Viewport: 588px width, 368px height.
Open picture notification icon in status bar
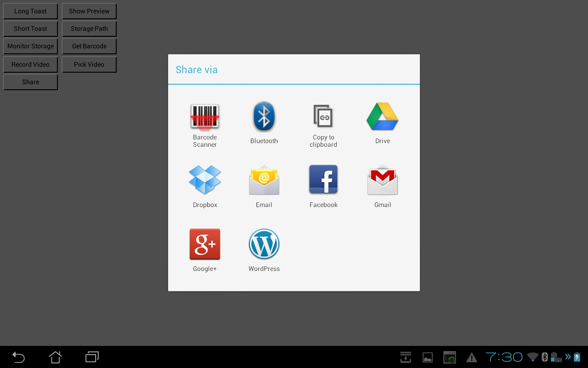[428, 357]
